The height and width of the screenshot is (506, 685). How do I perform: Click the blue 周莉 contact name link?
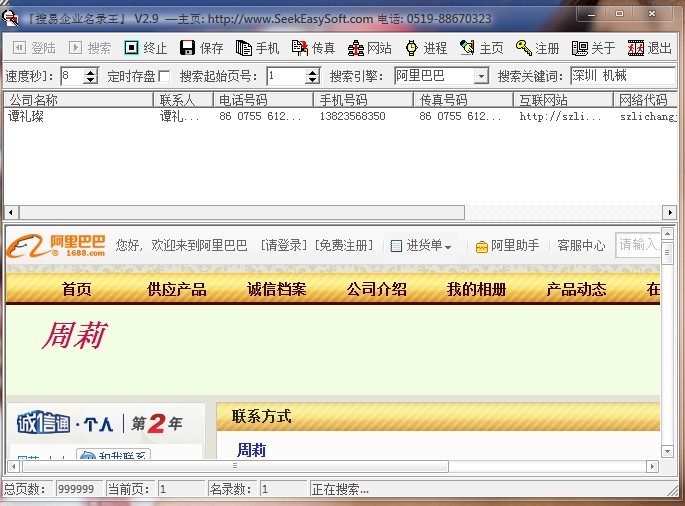[x=251, y=450]
